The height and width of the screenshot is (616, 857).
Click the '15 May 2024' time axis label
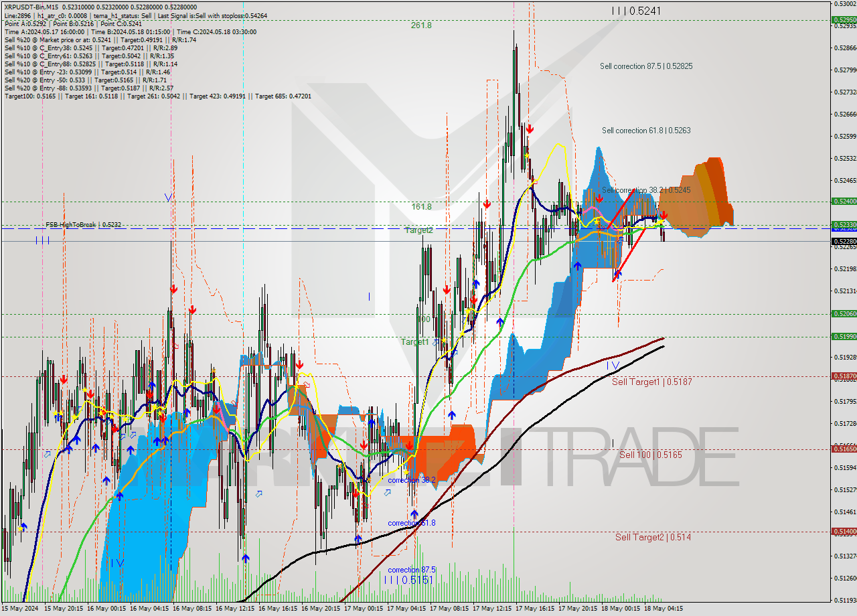21,609
